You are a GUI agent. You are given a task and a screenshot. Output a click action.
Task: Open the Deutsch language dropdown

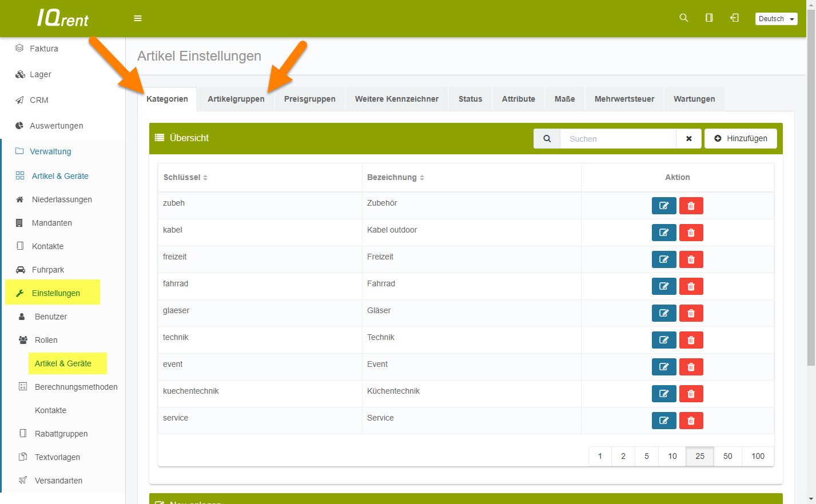775,19
